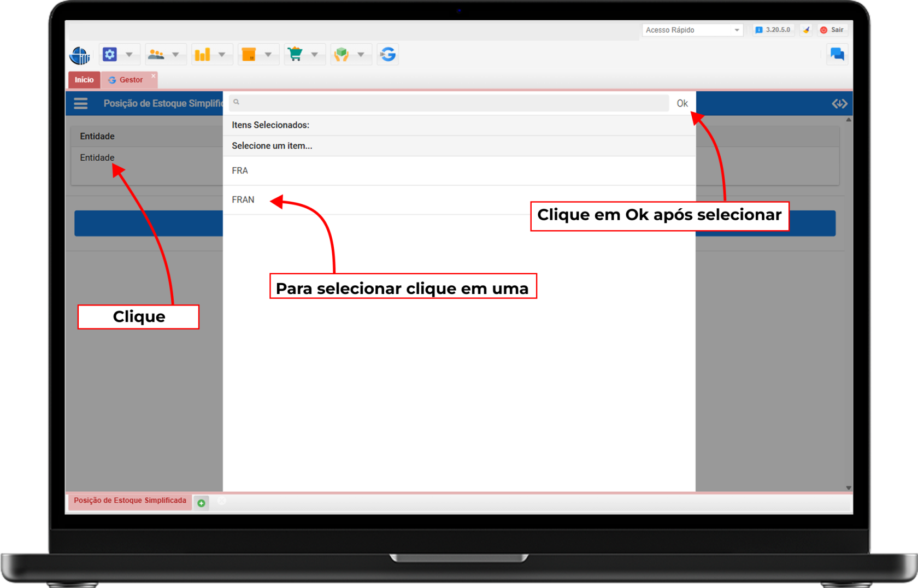Open the hamburger menu in blue header

click(x=81, y=103)
